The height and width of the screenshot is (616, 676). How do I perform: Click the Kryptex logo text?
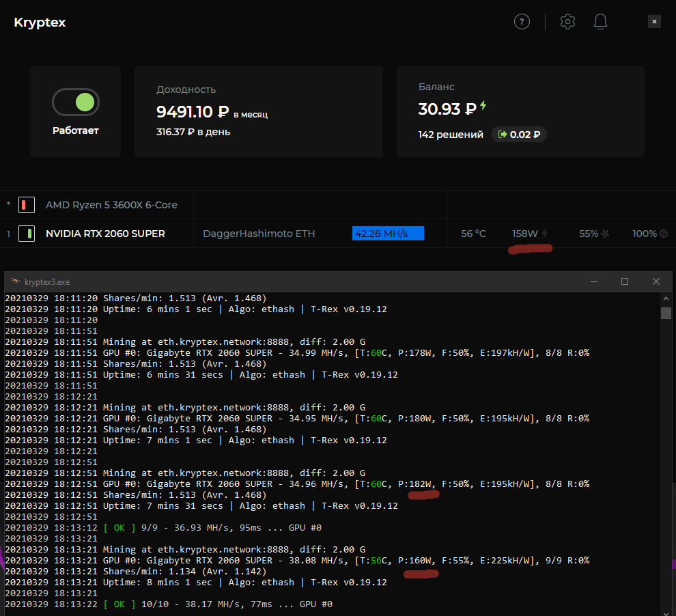(40, 23)
